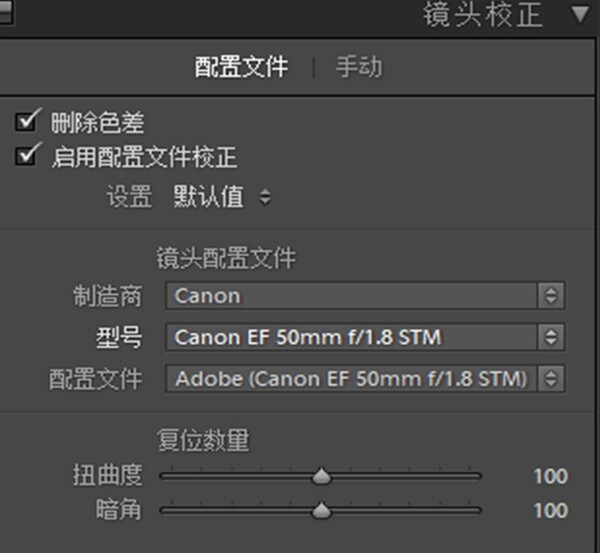
Task: Disable 启用配置文件校正 checkbox
Action: coord(26,156)
